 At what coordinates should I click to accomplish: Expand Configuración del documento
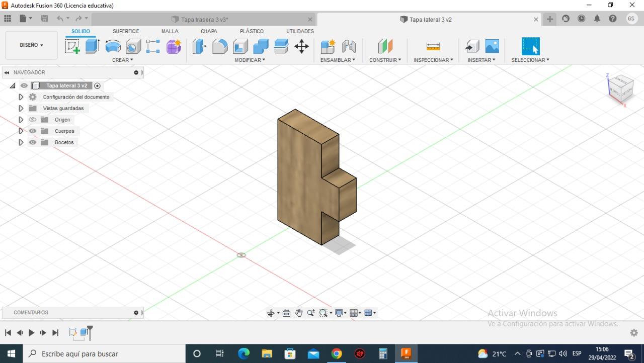[21, 97]
